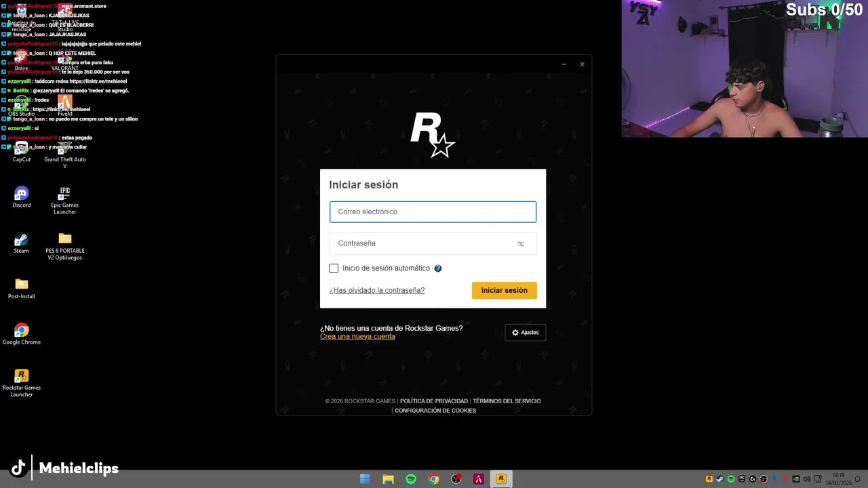Open CONFIGURACIÓN DE COOKIES footer link
This screenshot has height=488, width=868.
click(435, 411)
